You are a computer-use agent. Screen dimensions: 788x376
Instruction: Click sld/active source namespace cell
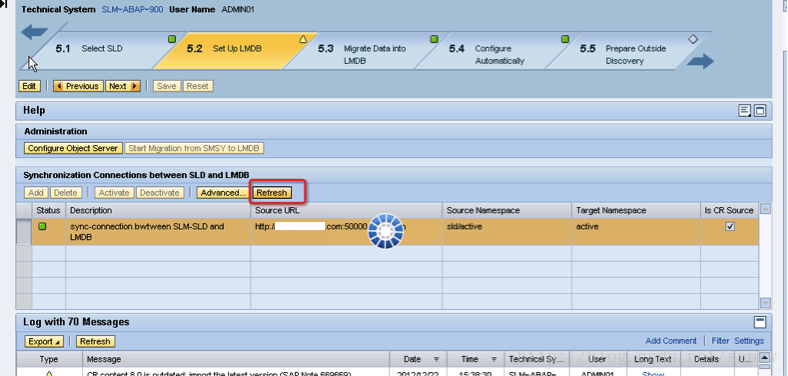pyautogui.click(x=507, y=232)
